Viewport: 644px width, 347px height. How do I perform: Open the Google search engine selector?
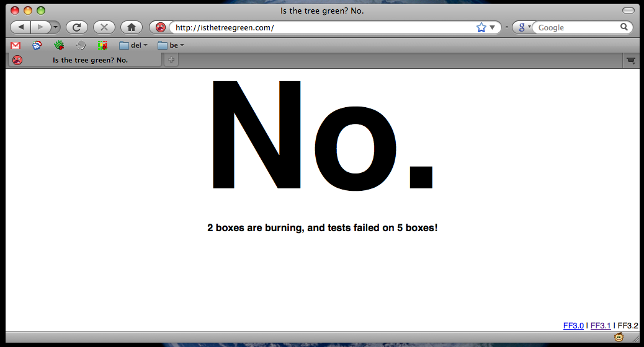pyautogui.click(x=523, y=27)
